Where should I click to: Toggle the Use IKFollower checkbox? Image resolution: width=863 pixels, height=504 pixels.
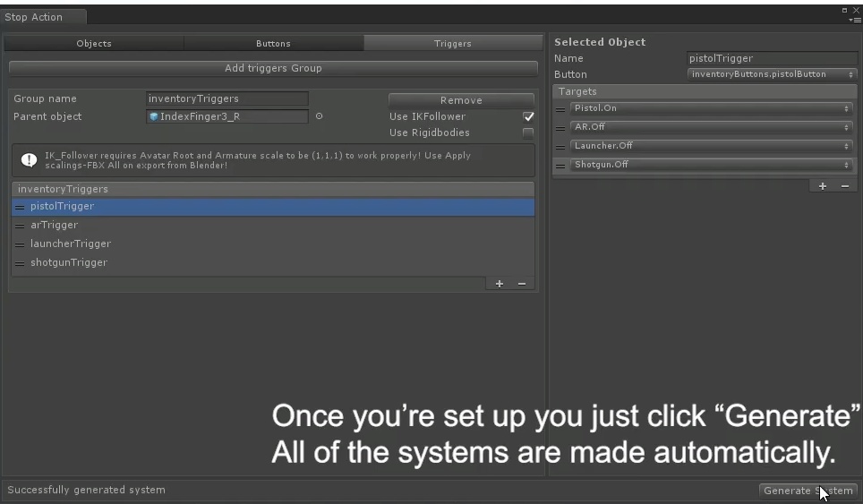pyautogui.click(x=528, y=116)
